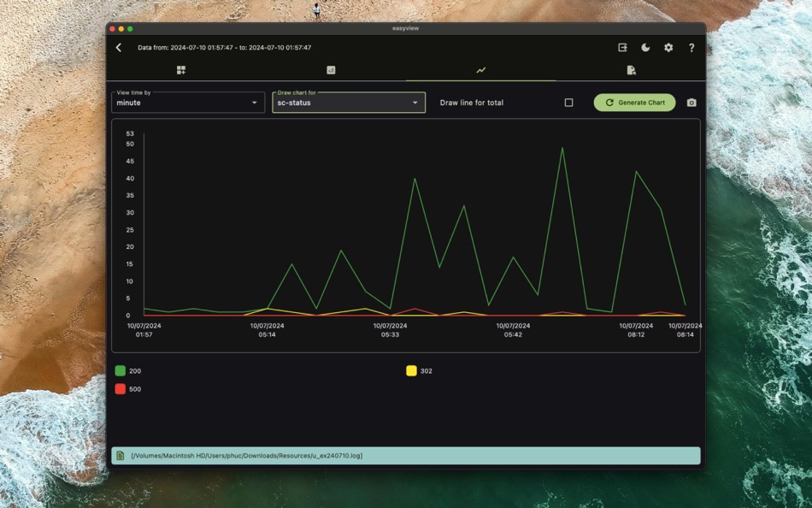Toggle dark mode moon icon
Screen dimensions: 812x508
click(x=645, y=48)
